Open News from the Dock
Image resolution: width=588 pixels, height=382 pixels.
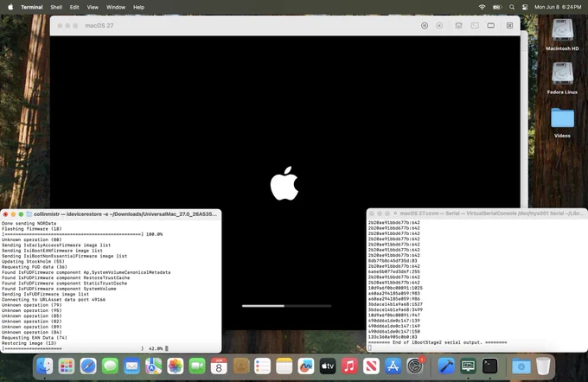(x=371, y=366)
